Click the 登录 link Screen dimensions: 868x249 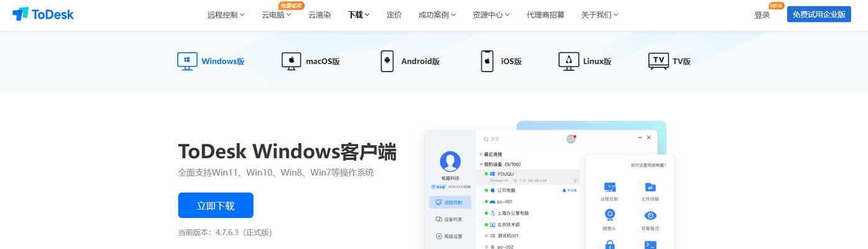pyautogui.click(x=762, y=15)
